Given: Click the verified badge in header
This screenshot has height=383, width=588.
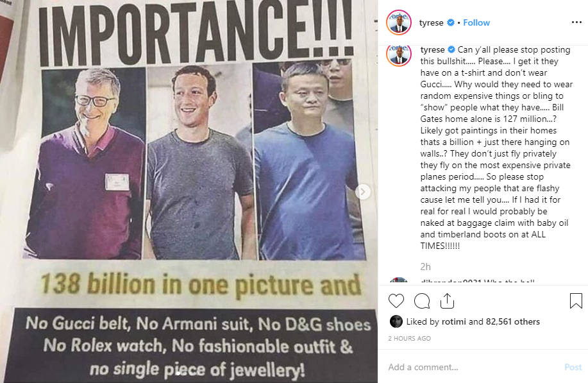Looking at the screenshot, I should coord(451,23).
